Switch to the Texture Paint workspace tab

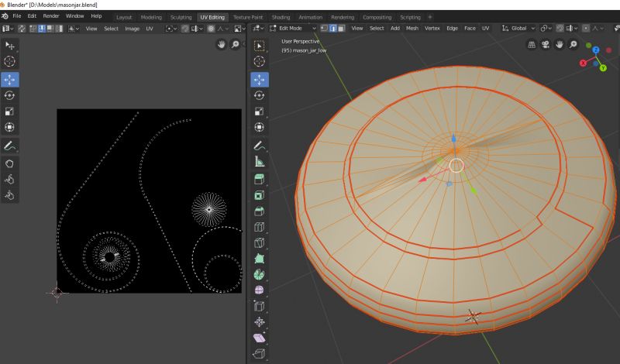click(248, 17)
